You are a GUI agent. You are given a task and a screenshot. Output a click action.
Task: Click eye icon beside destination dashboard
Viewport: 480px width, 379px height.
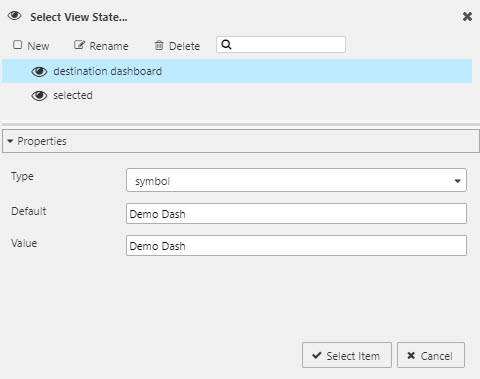pos(39,71)
